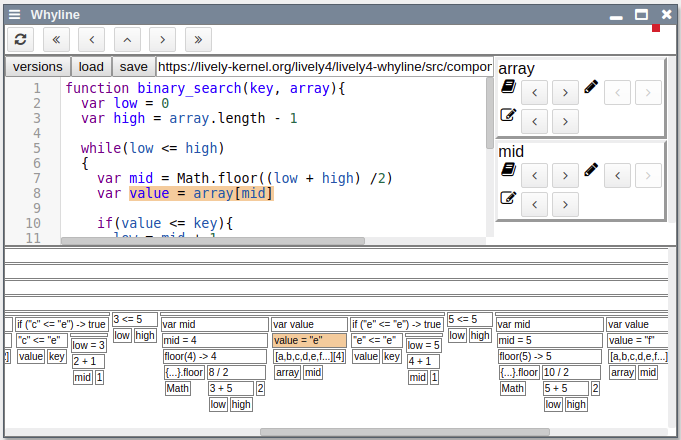Jump to last step with double-right chevron

coord(198,39)
